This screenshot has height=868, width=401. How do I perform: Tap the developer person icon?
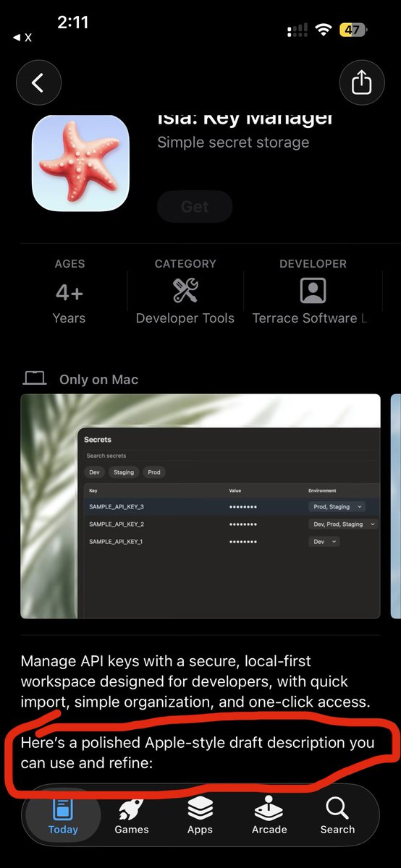pos(313,291)
